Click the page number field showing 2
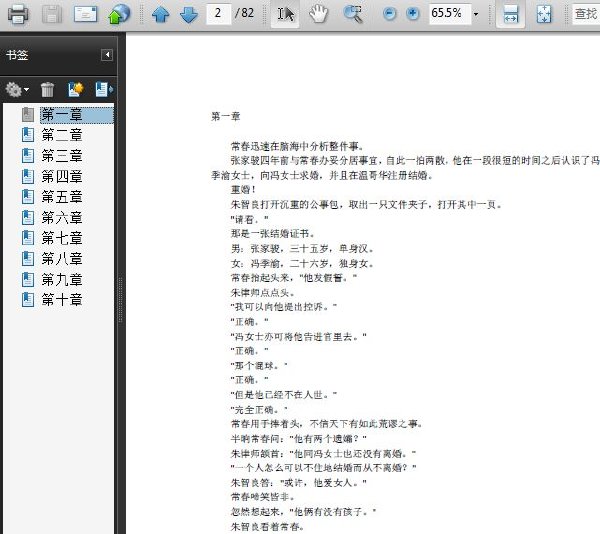This screenshot has width=600, height=534. click(x=218, y=14)
